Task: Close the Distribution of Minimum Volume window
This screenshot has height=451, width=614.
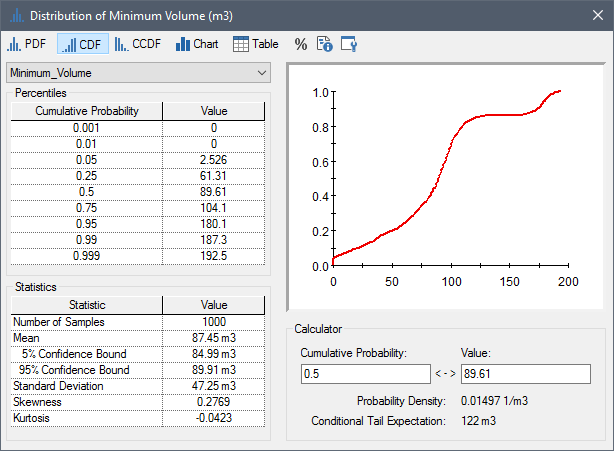Action: click(598, 15)
